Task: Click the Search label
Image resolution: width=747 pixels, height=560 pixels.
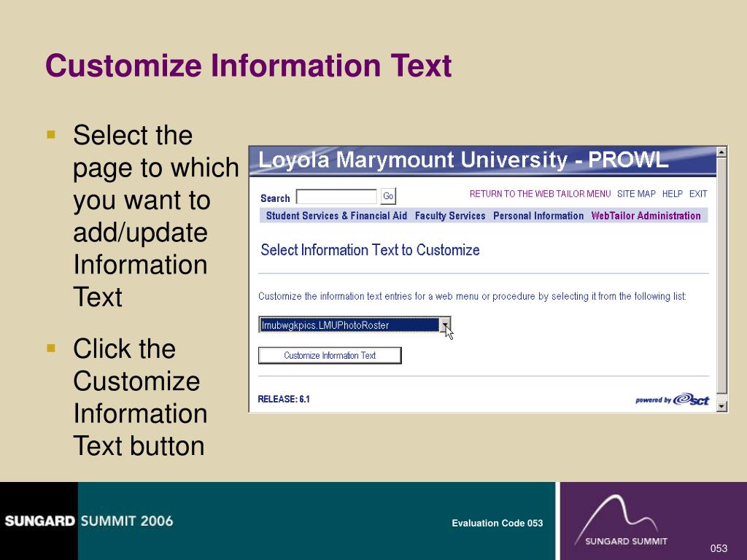Action: (275, 198)
